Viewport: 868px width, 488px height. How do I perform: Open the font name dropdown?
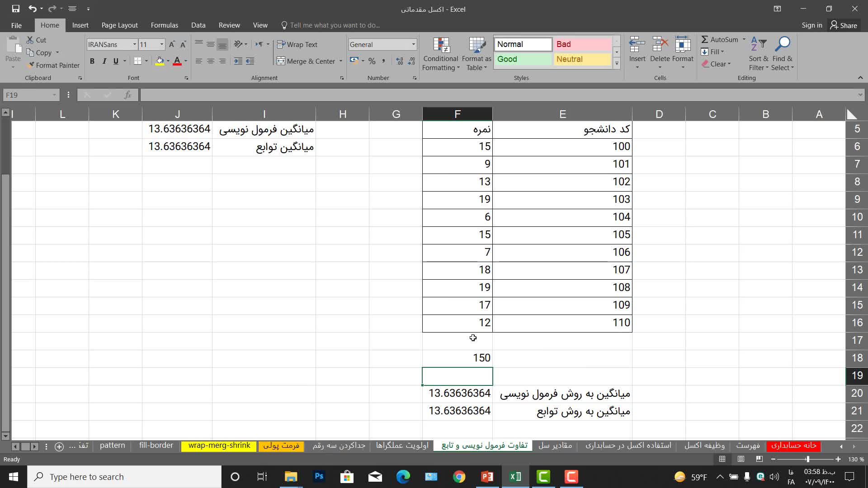(x=134, y=44)
